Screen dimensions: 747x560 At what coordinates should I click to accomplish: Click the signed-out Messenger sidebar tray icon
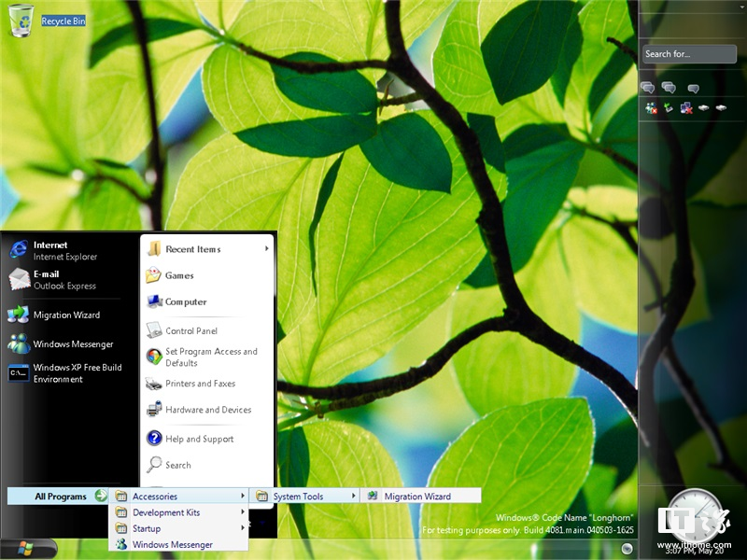[x=651, y=108]
